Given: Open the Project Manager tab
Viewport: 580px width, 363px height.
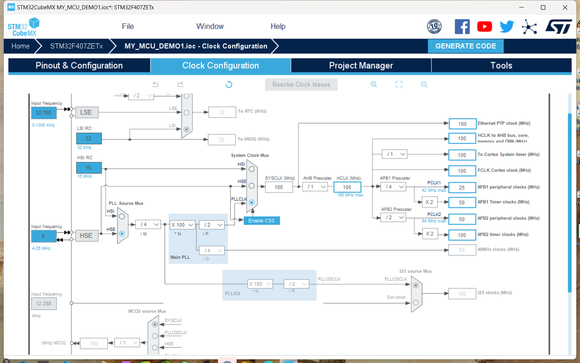Looking at the screenshot, I should point(361,65).
